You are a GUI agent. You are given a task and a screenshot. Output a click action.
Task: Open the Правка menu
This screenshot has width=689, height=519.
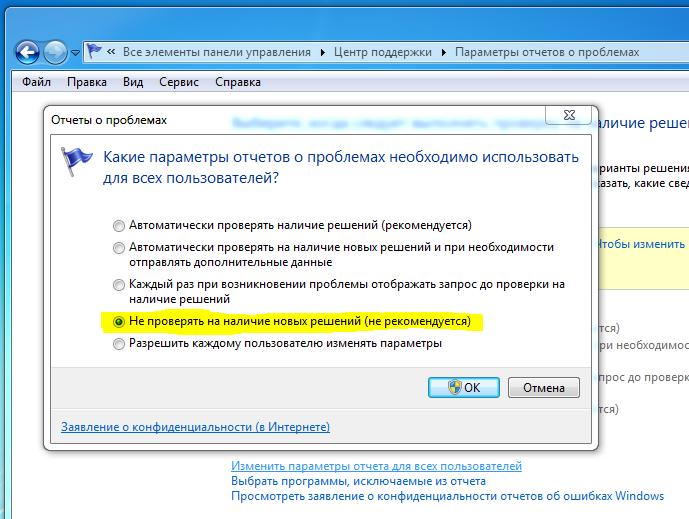click(87, 82)
